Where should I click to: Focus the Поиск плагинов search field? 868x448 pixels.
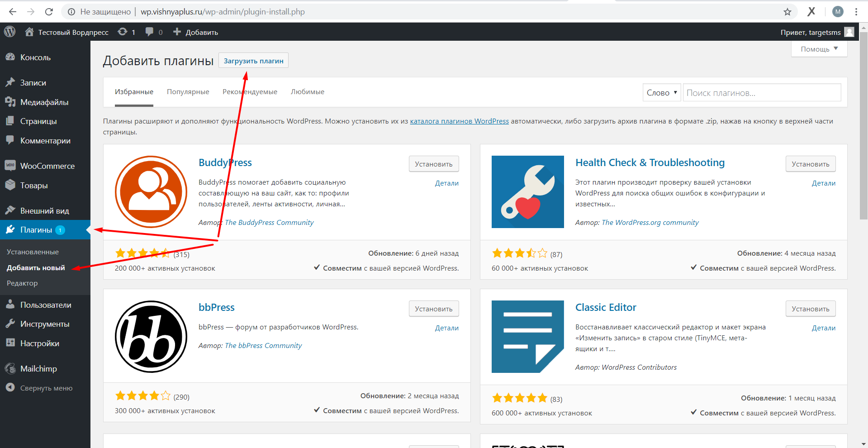[762, 93]
